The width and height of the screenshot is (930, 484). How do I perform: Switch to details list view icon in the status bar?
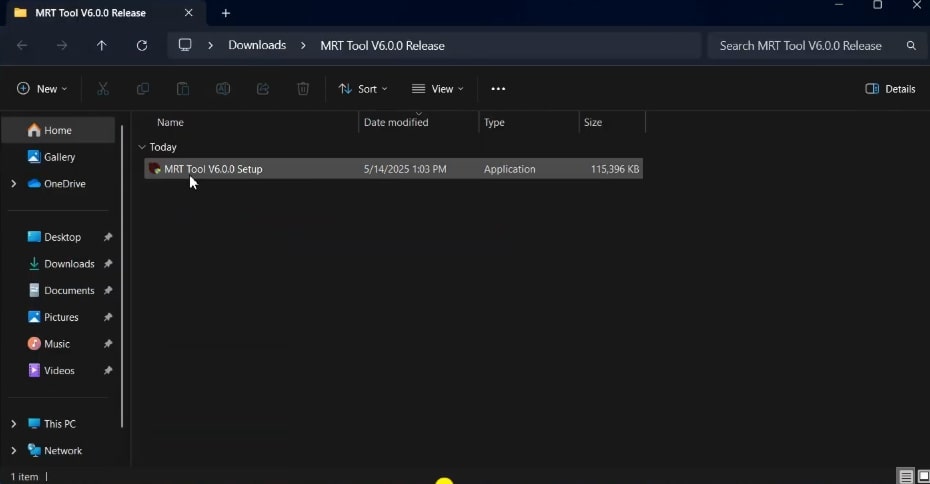coord(906,476)
